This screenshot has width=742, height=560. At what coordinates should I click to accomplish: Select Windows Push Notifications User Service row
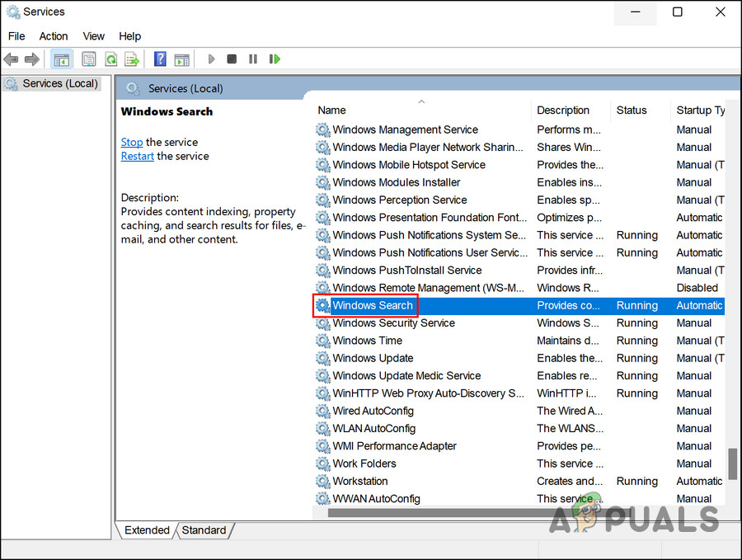point(519,252)
